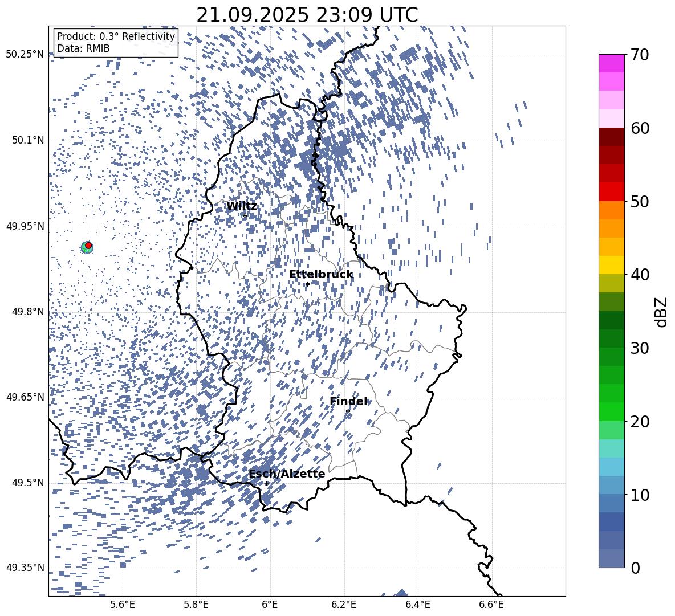Click the 5.8°E longitude label
The height and width of the screenshot is (616, 675).
point(196,605)
